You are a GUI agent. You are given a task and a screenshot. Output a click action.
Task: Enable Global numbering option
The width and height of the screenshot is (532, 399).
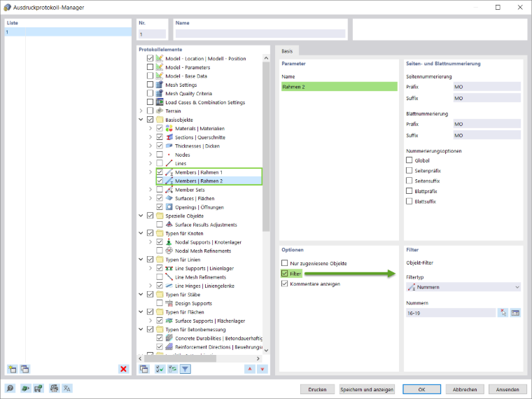click(x=409, y=160)
